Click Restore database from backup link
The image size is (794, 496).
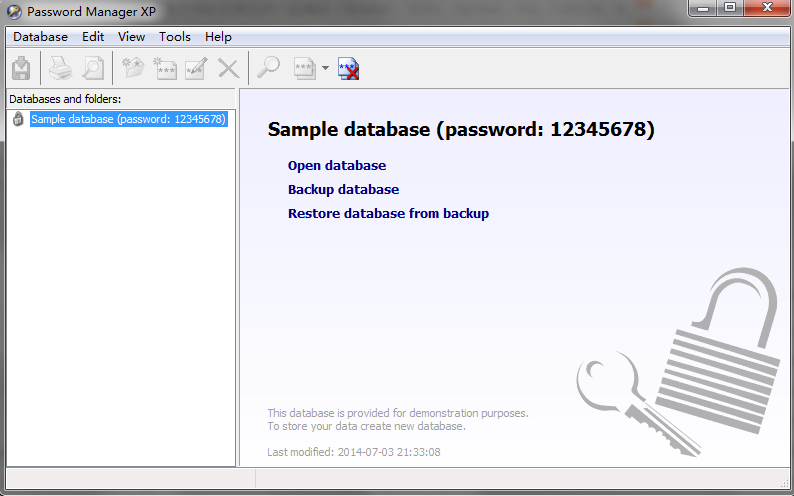(x=388, y=213)
